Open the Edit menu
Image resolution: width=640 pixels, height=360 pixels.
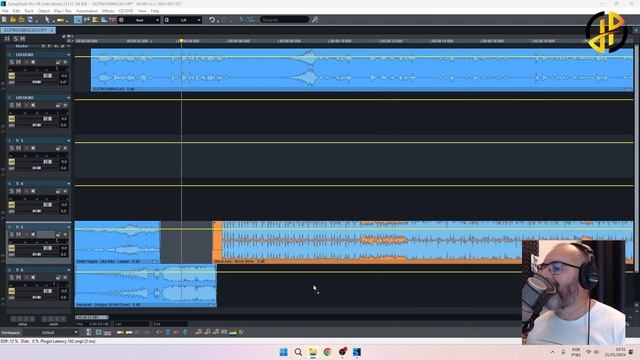16,11
